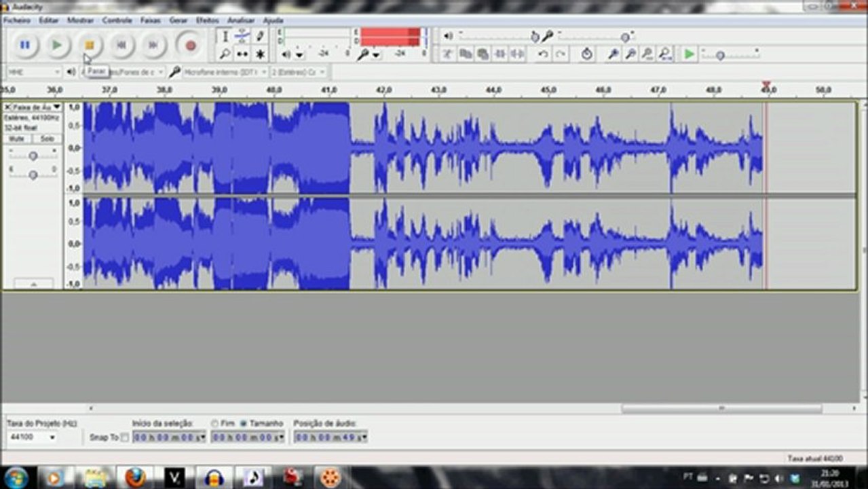Zoom out of the waveform
The image size is (868, 489).
pos(630,54)
